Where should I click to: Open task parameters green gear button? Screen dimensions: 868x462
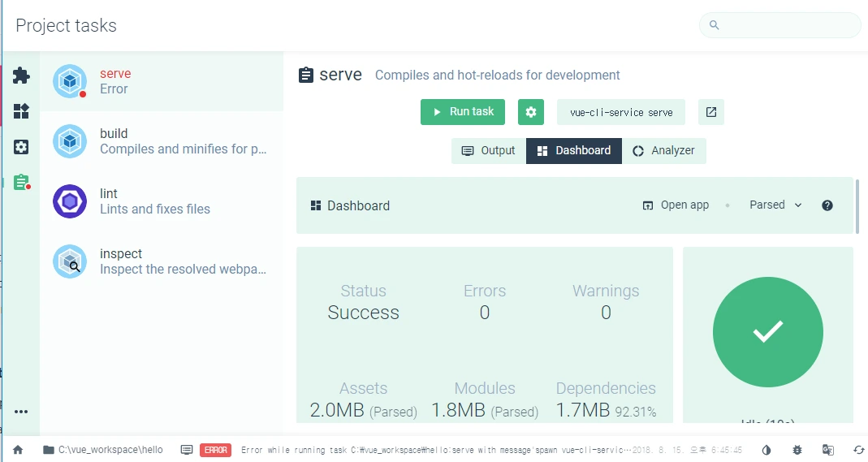coord(531,112)
